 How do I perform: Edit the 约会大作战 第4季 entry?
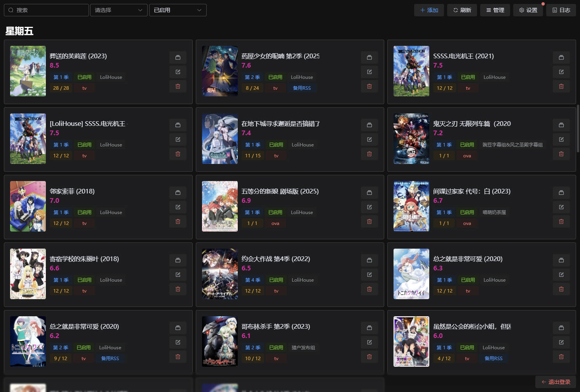pyautogui.click(x=369, y=275)
